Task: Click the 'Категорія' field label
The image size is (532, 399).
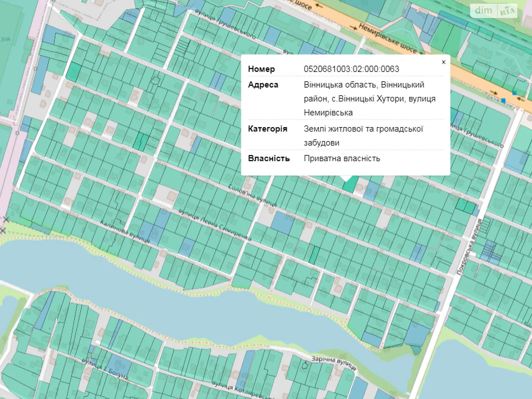Action: pyautogui.click(x=267, y=129)
